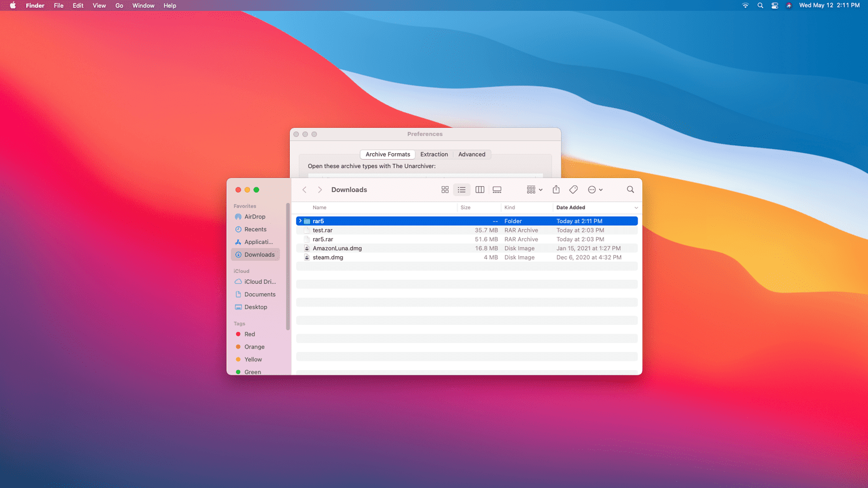This screenshot has width=868, height=488.
Task: Select the AmazonLuna.dmg file
Action: click(337, 249)
